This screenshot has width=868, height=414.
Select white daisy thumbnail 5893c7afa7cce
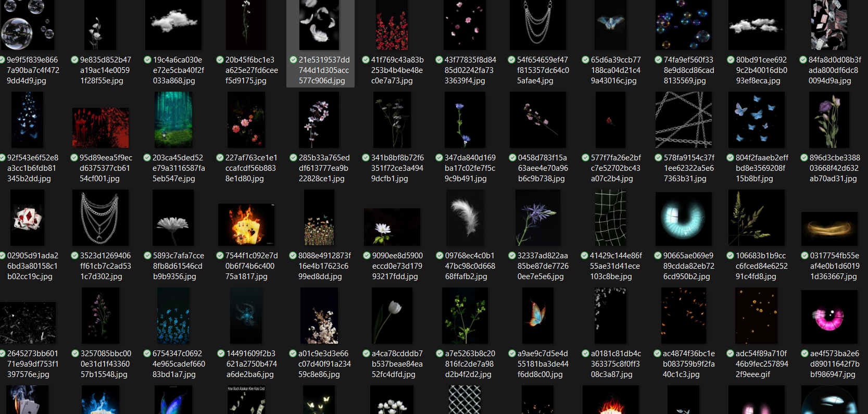(173, 218)
